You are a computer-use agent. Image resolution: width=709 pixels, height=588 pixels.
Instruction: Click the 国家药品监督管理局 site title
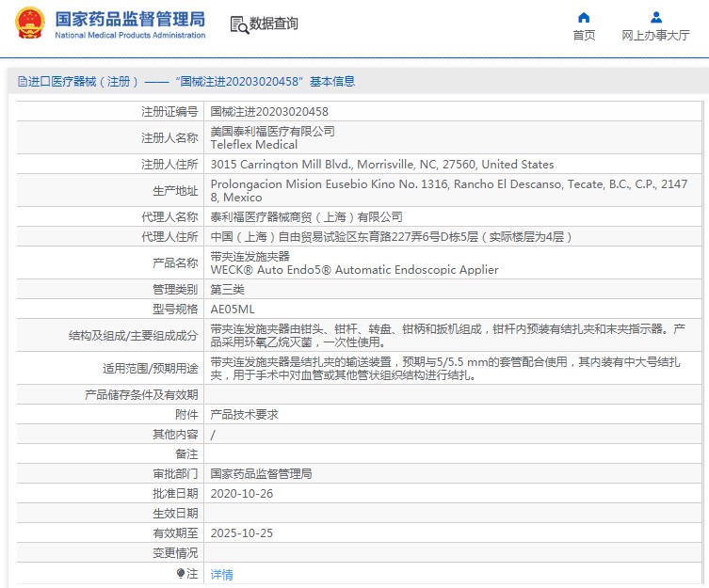click(130, 19)
